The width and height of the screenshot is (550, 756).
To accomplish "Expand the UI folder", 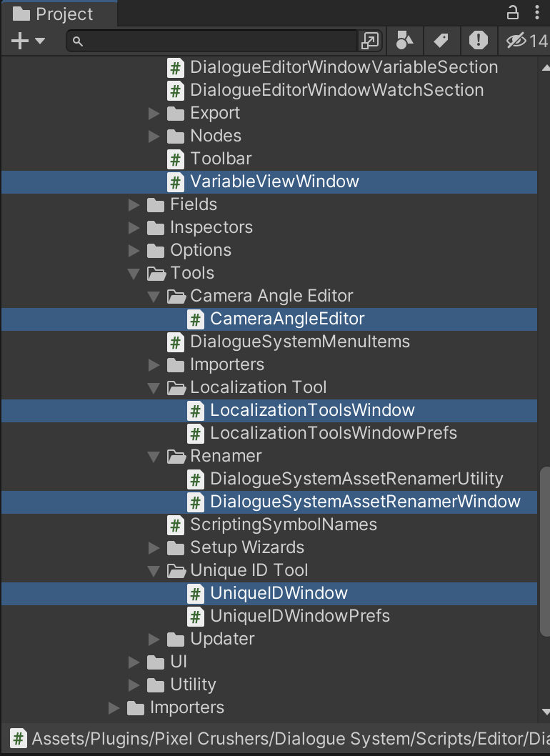I will pyautogui.click(x=134, y=662).
